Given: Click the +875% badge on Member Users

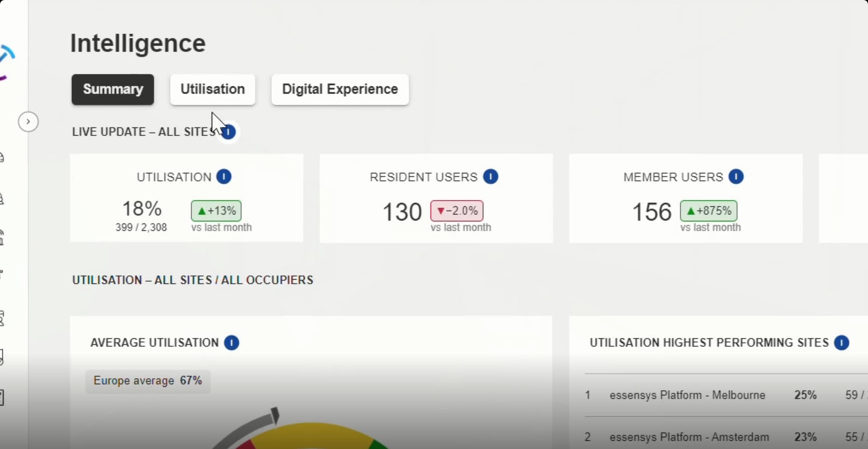Looking at the screenshot, I should tap(708, 210).
